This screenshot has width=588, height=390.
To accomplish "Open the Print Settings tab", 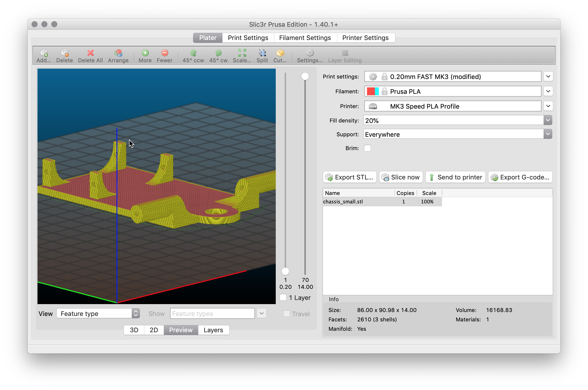I will coord(248,38).
